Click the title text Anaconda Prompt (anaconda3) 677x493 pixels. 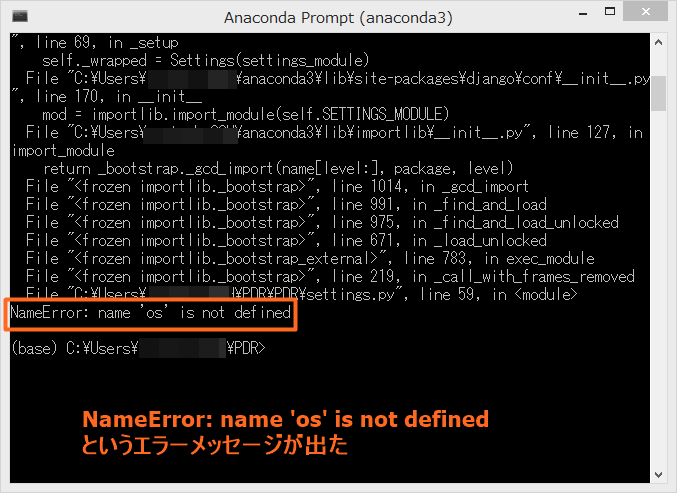pos(338,18)
